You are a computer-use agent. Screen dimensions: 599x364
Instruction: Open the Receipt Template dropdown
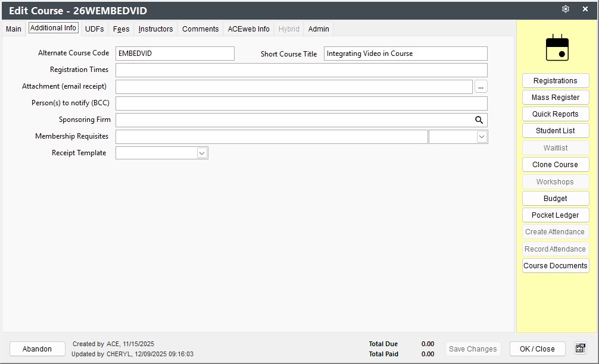tap(202, 153)
